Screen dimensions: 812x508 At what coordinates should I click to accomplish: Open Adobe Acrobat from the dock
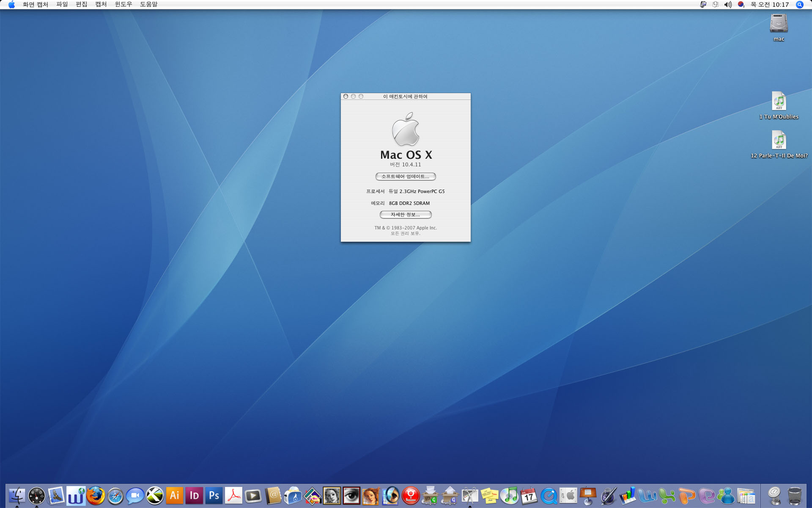[233, 495]
